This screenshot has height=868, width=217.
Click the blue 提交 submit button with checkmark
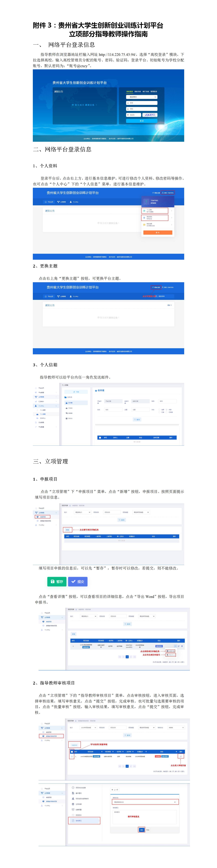78,582
